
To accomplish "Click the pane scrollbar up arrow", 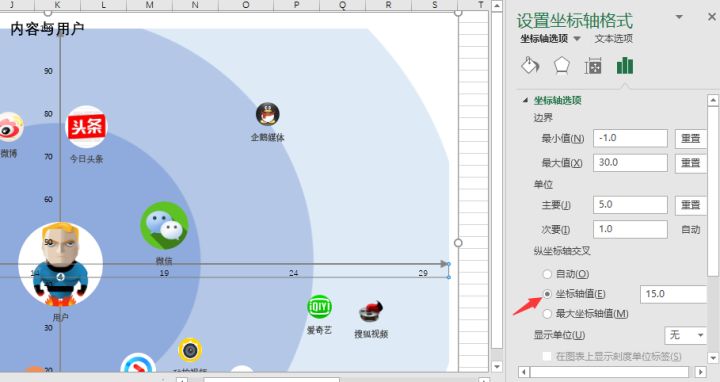I will 713,100.
